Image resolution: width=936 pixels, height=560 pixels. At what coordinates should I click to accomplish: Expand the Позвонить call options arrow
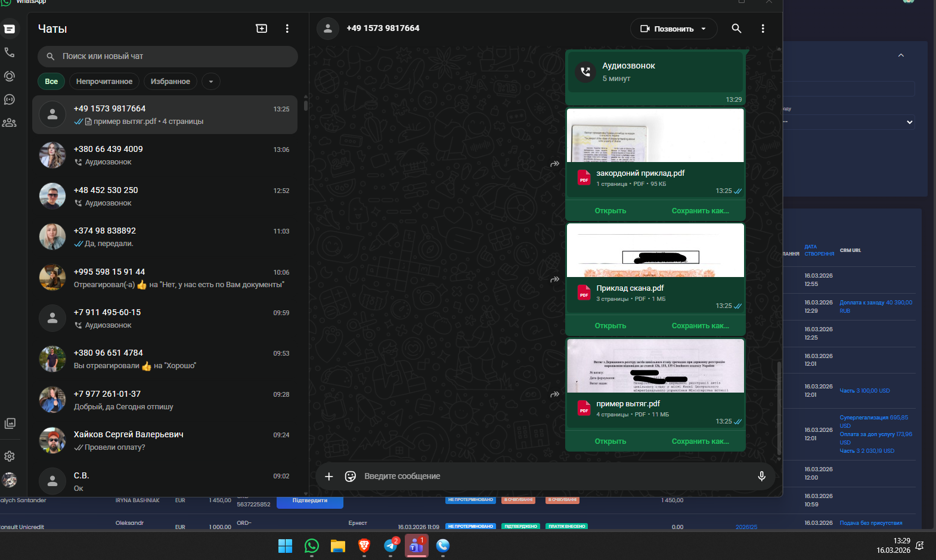pos(703,29)
